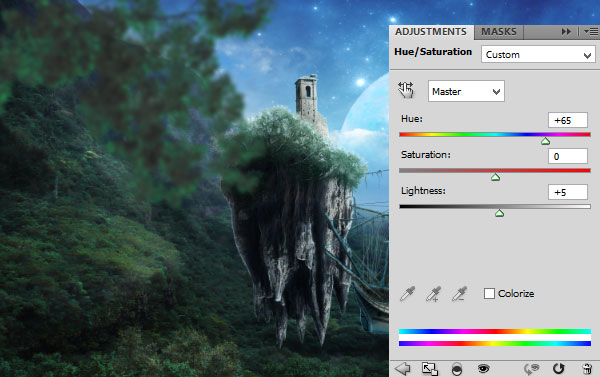This screenshot has width=600, height=377.
Task: Click the top color spectrum bar
Action: click(x=495, y=331)
